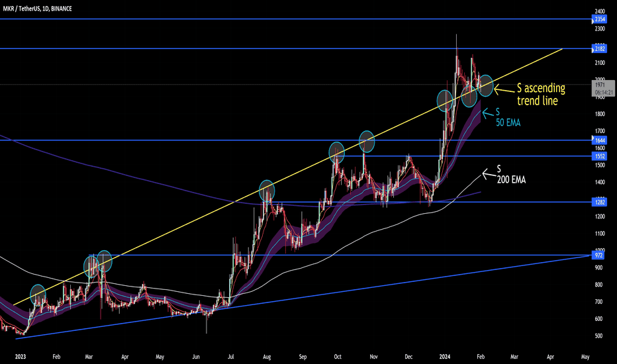Select the 'S ascending trend line' annotation text

coord(541,94)
